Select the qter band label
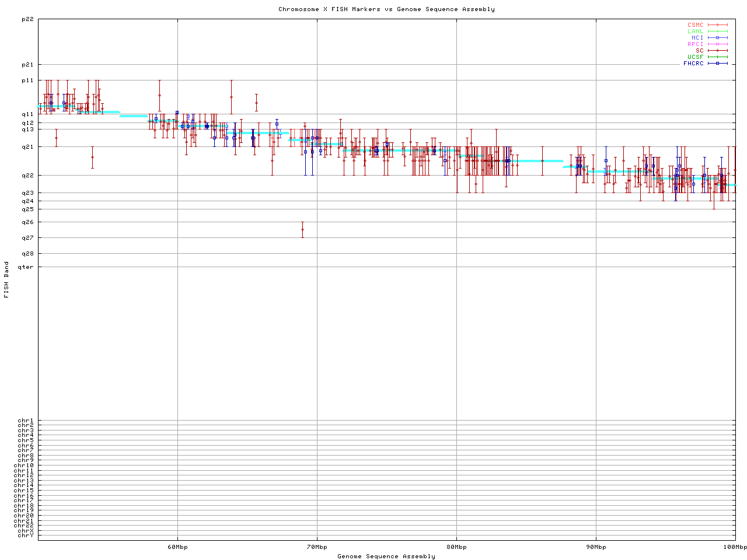 (x=26, y=267)
